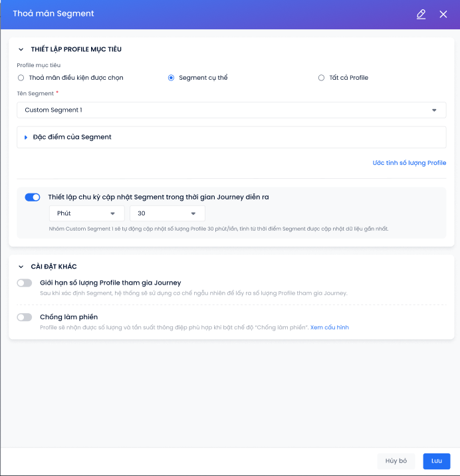Screen dimensions: 460x476
Task: Collapse the CÀI ĐẶT KHÁC section
Action: point(21,267)
